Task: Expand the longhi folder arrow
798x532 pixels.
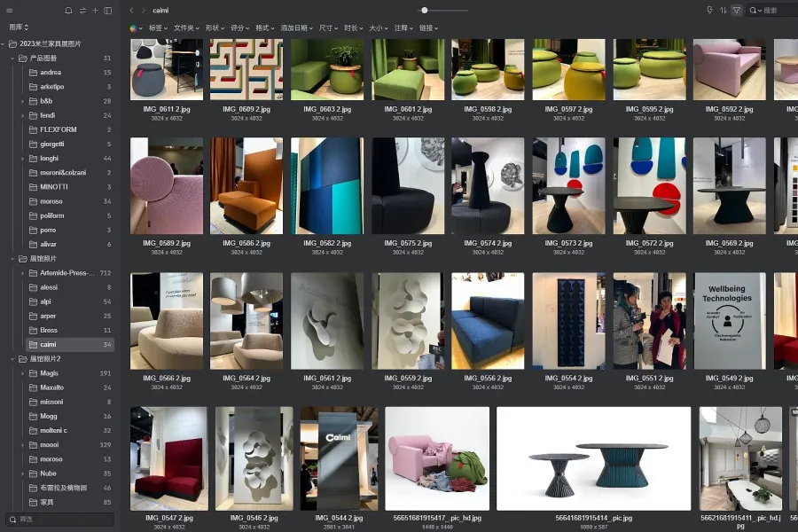Action: pyautogui.click(x=22, y=159)
